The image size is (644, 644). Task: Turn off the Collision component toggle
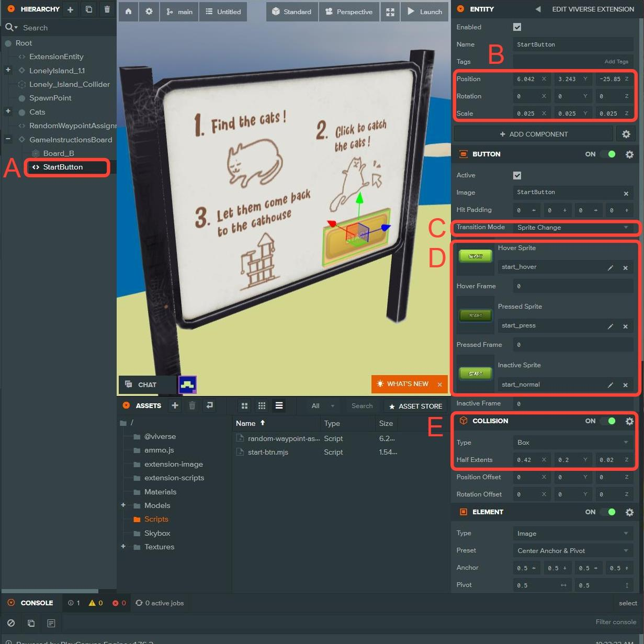click(608, 421)
